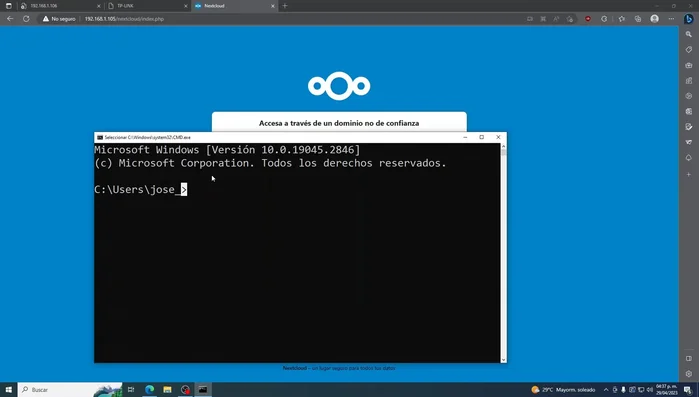Show hidden system tray icons
The image size is (699, 397).
(606, 389)
